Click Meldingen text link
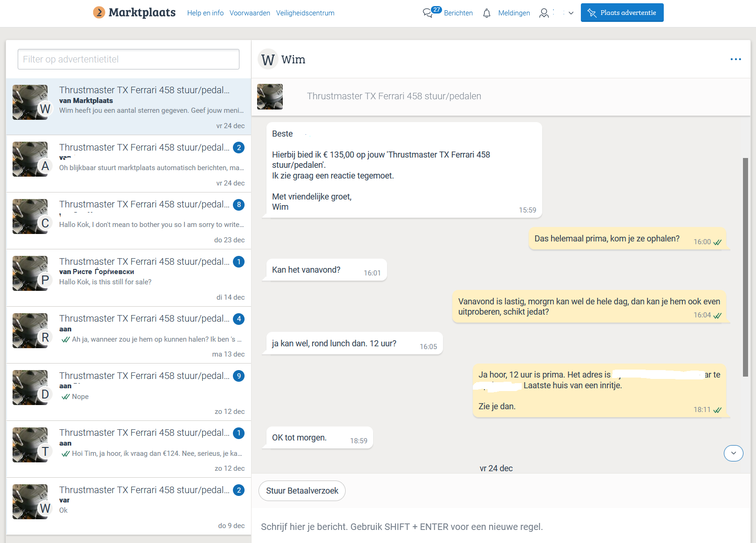 coord(514,13)
